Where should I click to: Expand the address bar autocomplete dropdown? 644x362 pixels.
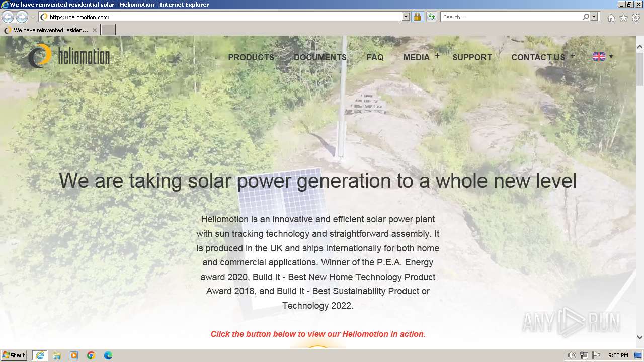click(x=406, y=17)
